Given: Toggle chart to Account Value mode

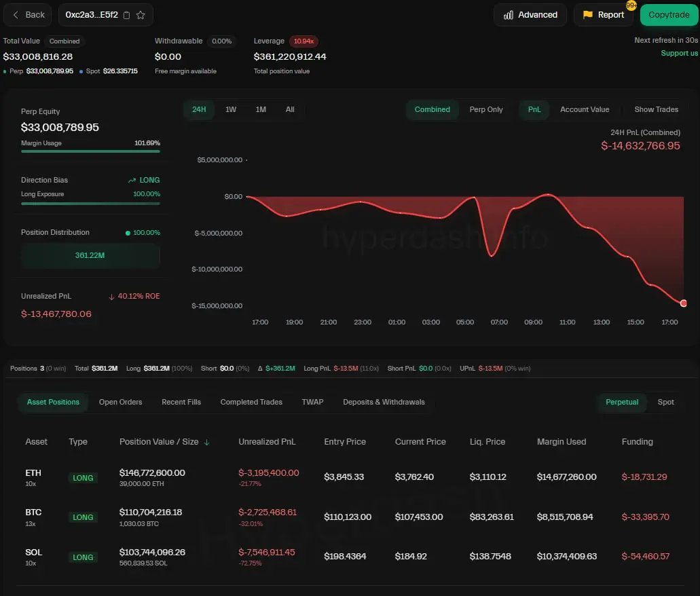Looking at the screenshot, I should (584, 109).
